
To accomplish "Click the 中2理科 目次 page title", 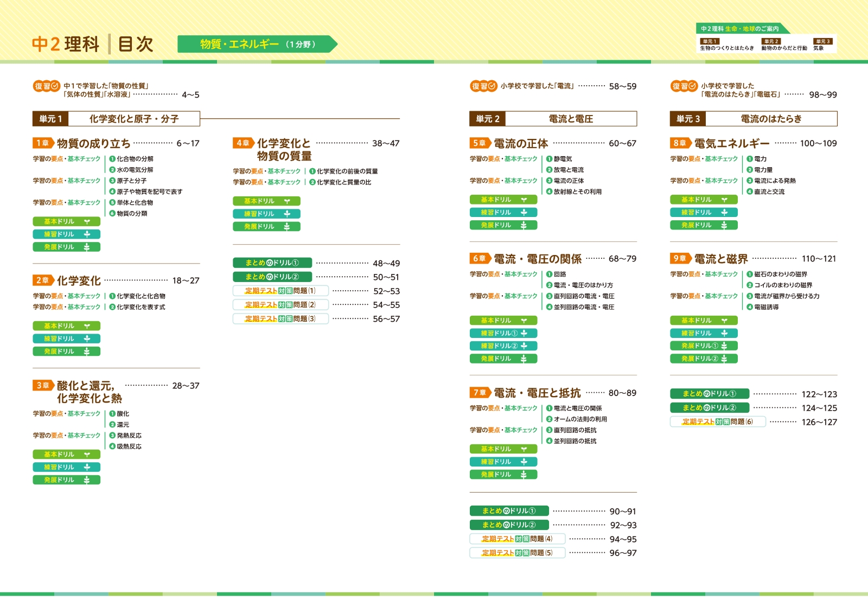I will tap(93, 44).
